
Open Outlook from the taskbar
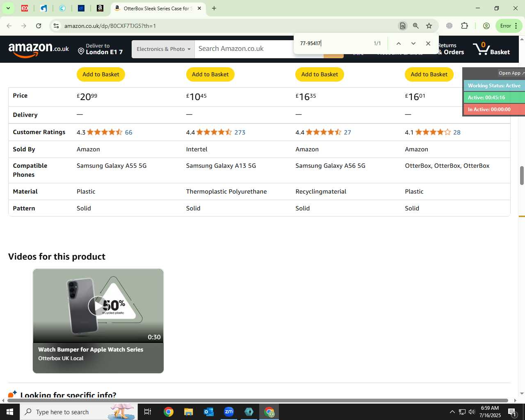click(209, 412)
